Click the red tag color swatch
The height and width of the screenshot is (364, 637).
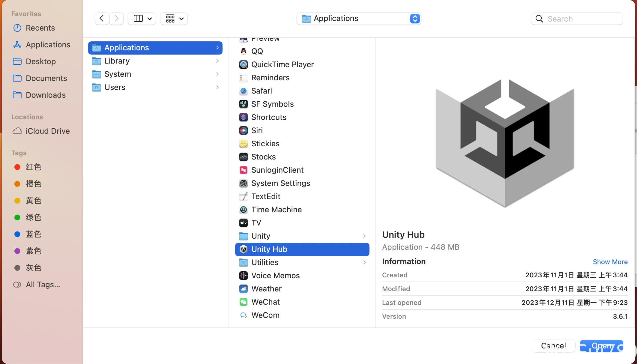pyautogui.click(x=17, y=167)
